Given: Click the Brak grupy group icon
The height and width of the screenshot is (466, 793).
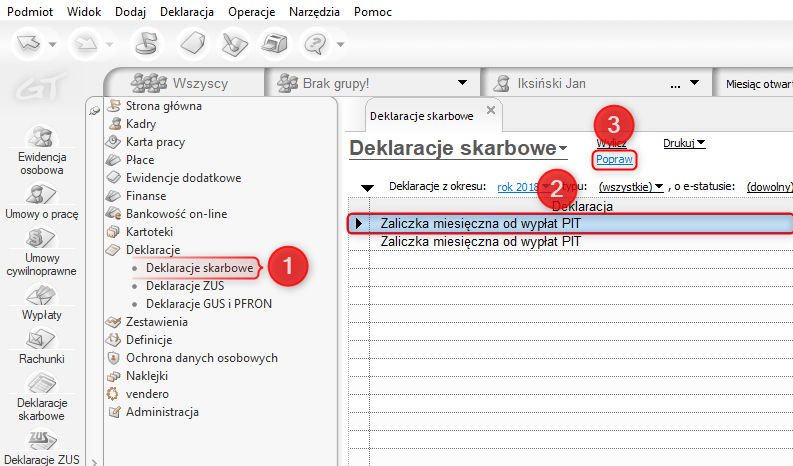Looking at the screenshot, I should coord(288,83).
